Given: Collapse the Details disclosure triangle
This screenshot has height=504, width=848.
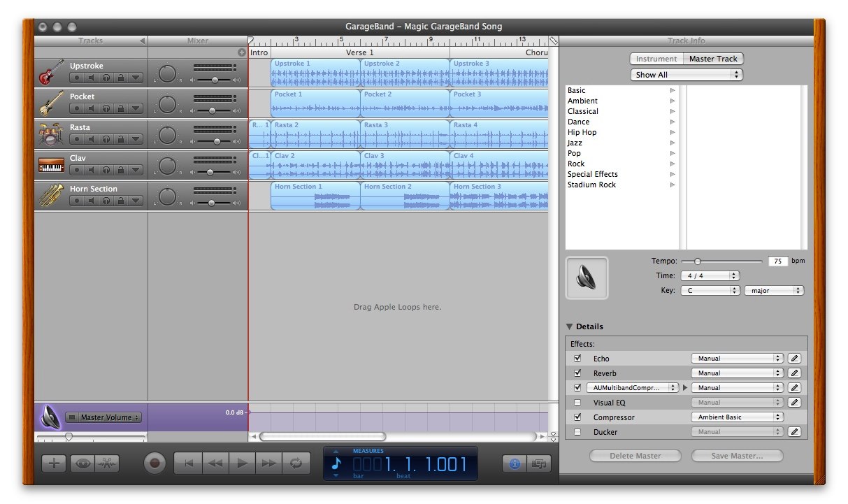Looking at the screenshot, I should click(570, 326).
